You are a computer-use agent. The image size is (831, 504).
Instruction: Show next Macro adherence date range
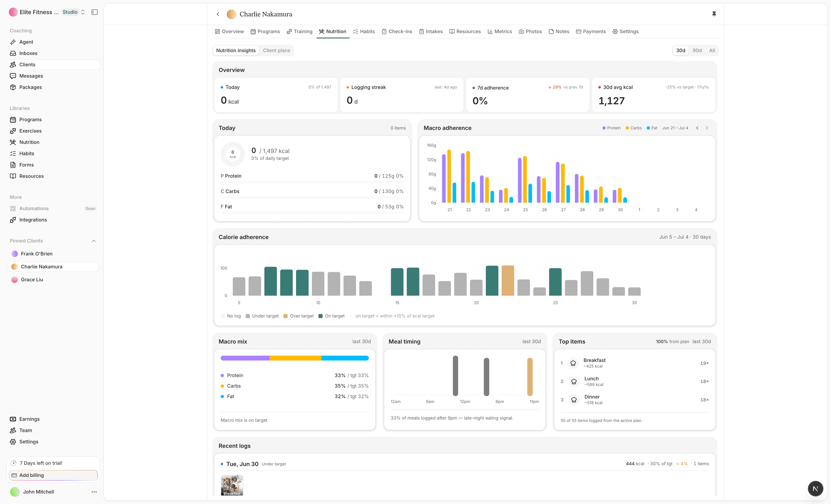(x=707, y=128)
